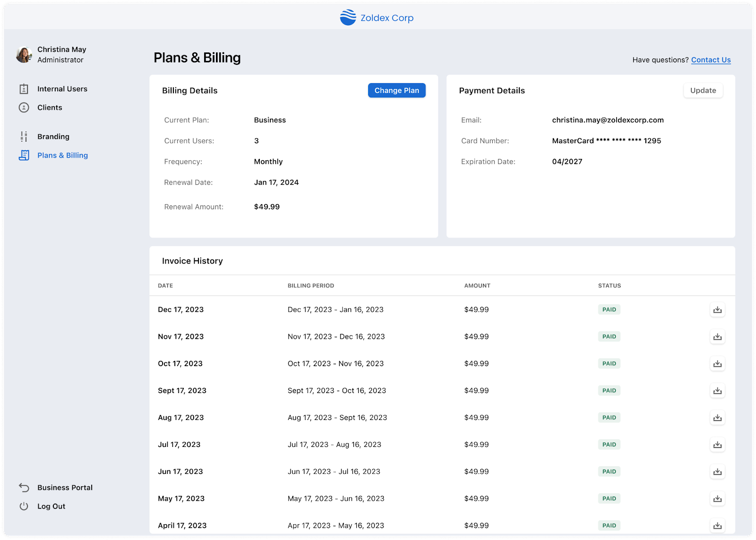The width and height of the screenshot is (756, 540).
Task: Open Internal Users from the sidebar
Action: [62, 89]
